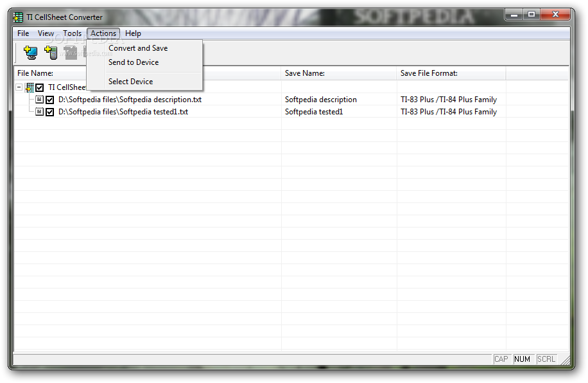Open the View menu

click(46, 33)
